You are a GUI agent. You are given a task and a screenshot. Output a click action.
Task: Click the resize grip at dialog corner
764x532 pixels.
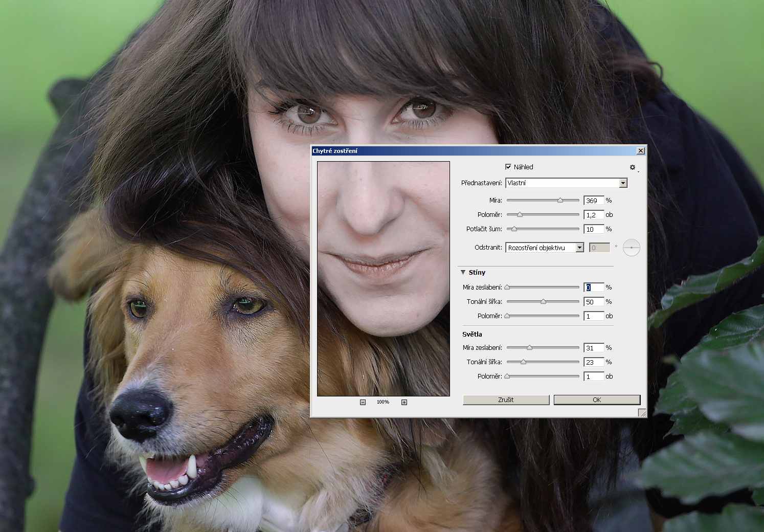click(x=642, y=413)
